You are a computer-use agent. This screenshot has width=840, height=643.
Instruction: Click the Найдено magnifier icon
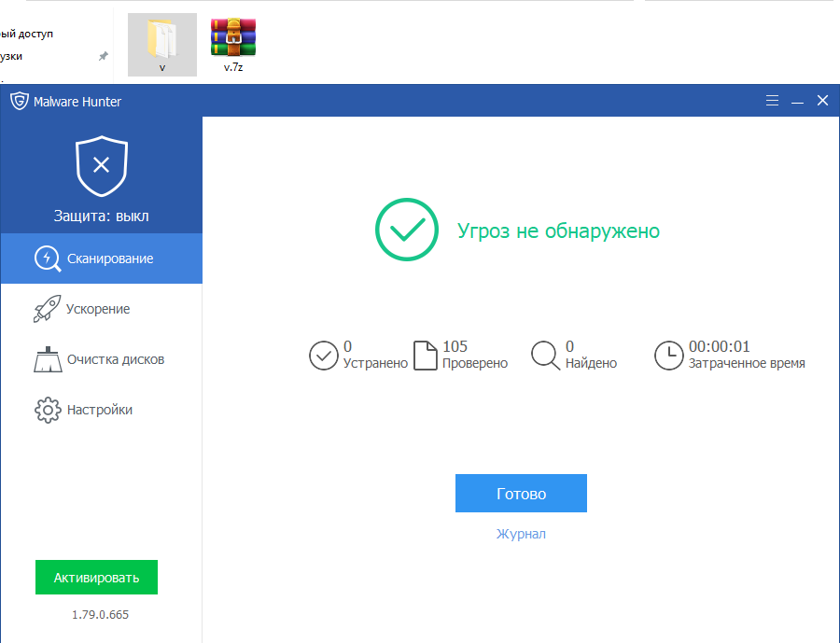[545, 356]
